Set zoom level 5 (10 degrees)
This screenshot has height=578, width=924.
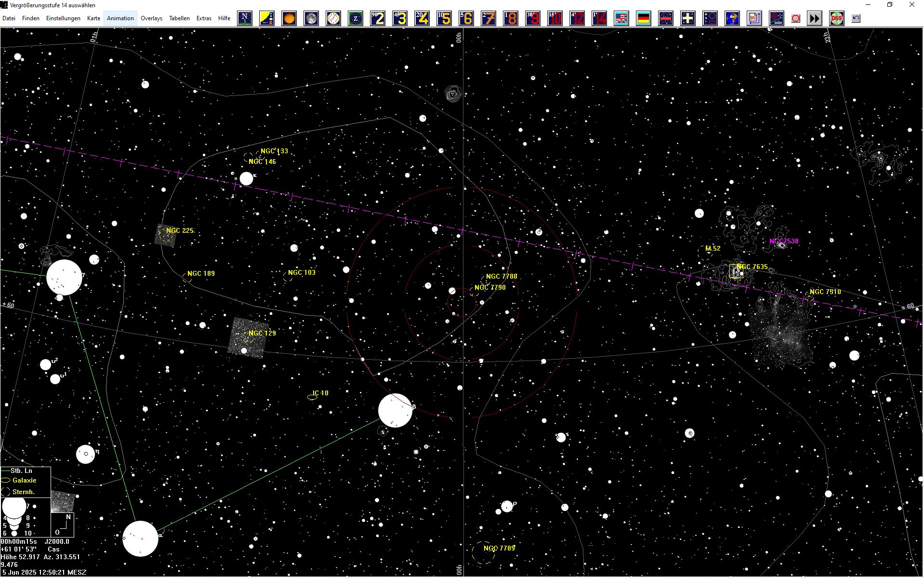444,18
